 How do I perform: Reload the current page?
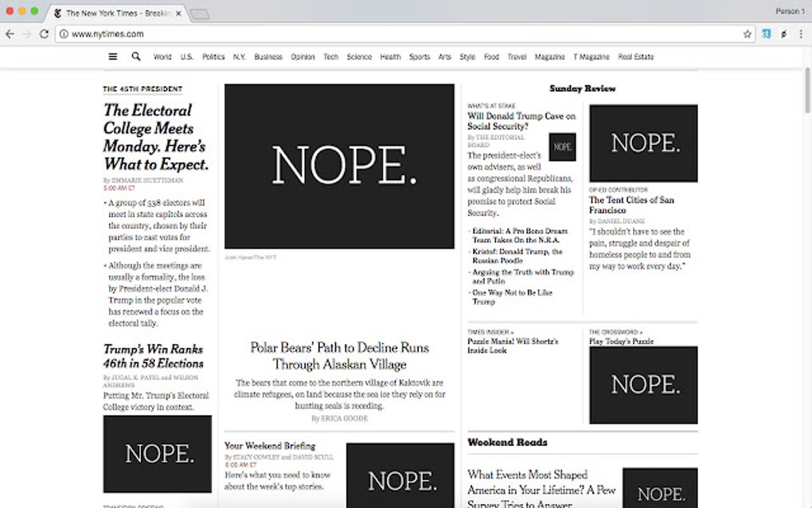click(45, 34)
